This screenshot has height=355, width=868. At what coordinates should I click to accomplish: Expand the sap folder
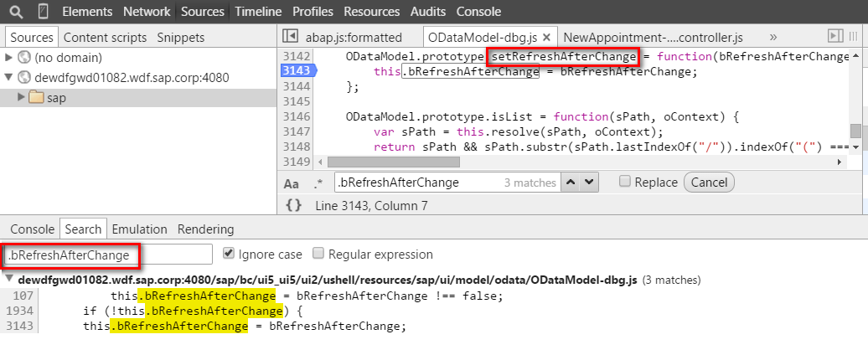tap(22, 97)
